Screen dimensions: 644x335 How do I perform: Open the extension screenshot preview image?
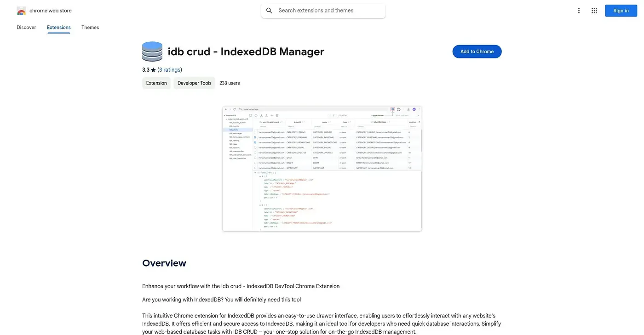tap(322, 169)
